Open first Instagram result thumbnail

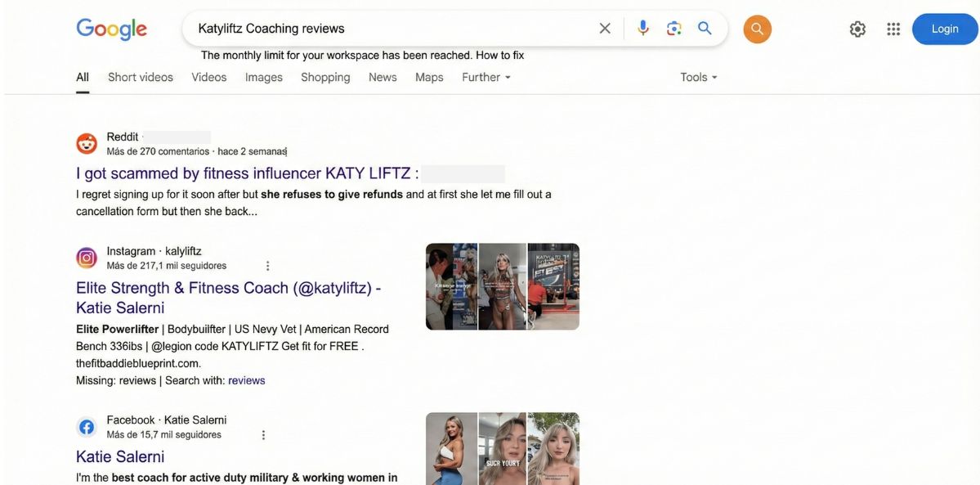coord(451,286)
